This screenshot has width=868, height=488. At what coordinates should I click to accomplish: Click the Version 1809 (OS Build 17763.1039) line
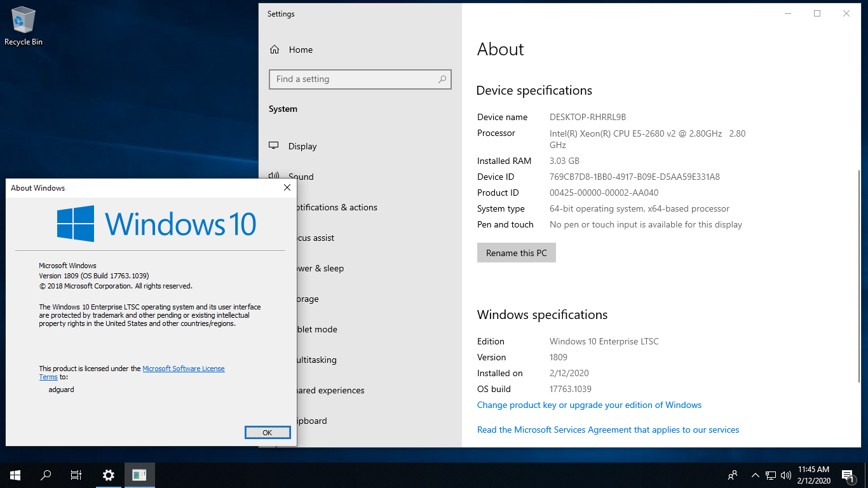click(x=94, y=276)
